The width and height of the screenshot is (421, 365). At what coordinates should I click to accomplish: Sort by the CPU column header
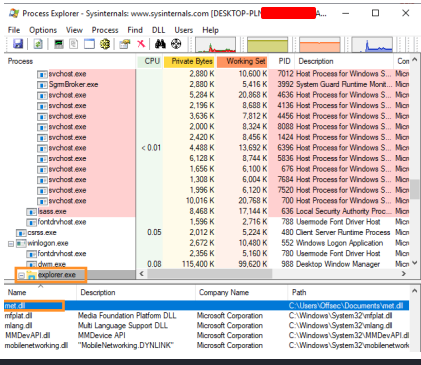pyautogui.click(x=149, y=61)
